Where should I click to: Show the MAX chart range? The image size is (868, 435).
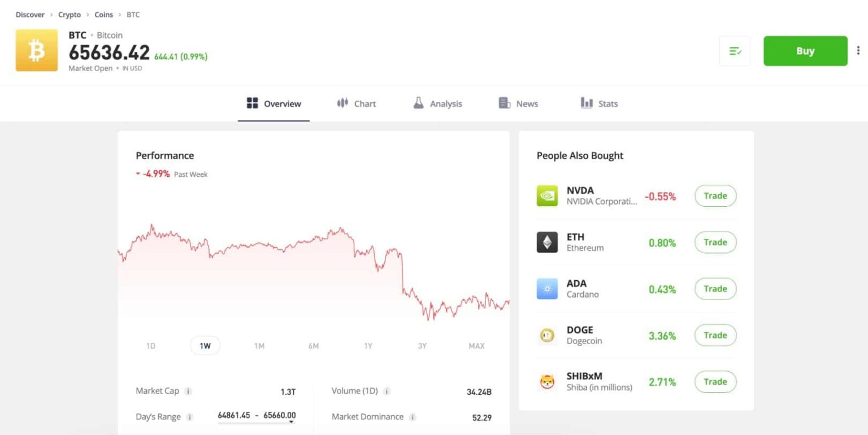click(476, 345)
